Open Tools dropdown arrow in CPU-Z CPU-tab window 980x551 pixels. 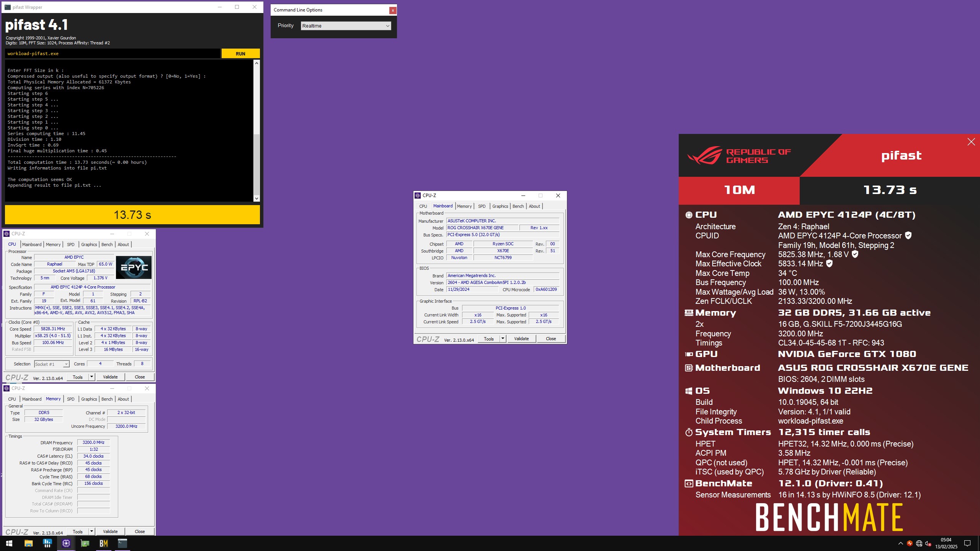pyautogui.click(x=91, y=377)
